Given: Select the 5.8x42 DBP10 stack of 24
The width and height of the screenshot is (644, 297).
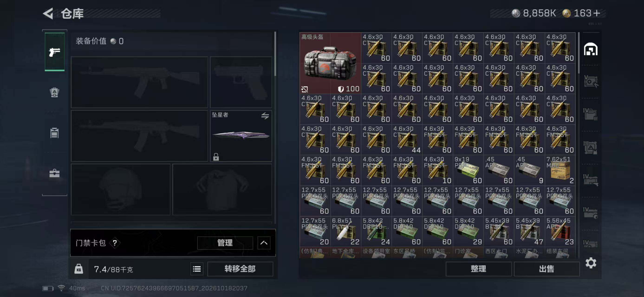Looking at the screenshot, I should (376, 231).
